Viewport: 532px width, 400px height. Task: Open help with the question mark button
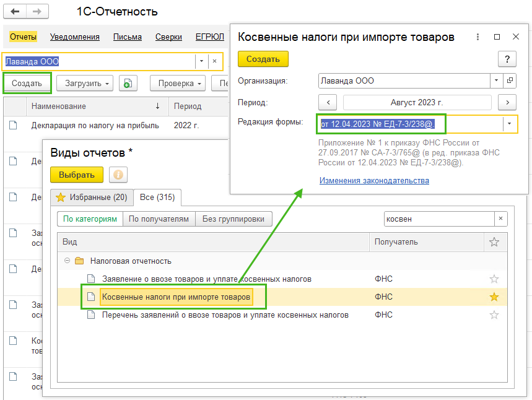507,59
